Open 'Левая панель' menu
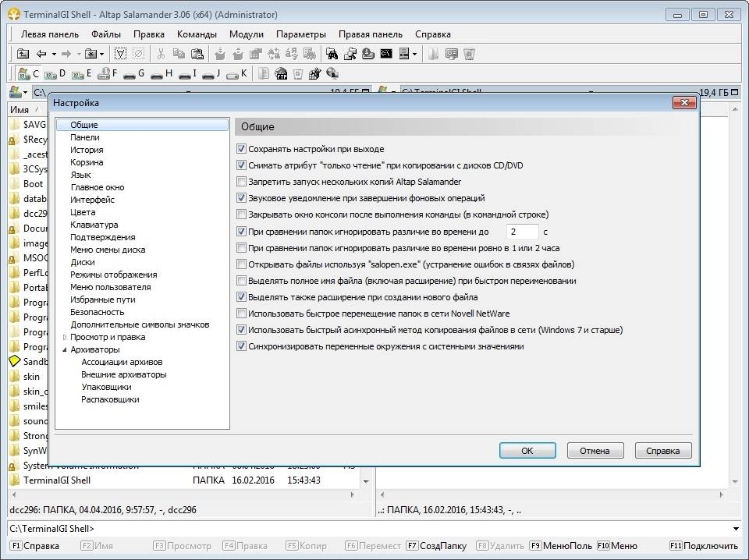Screen dimensions: 749x560 (x=50, y=34)
